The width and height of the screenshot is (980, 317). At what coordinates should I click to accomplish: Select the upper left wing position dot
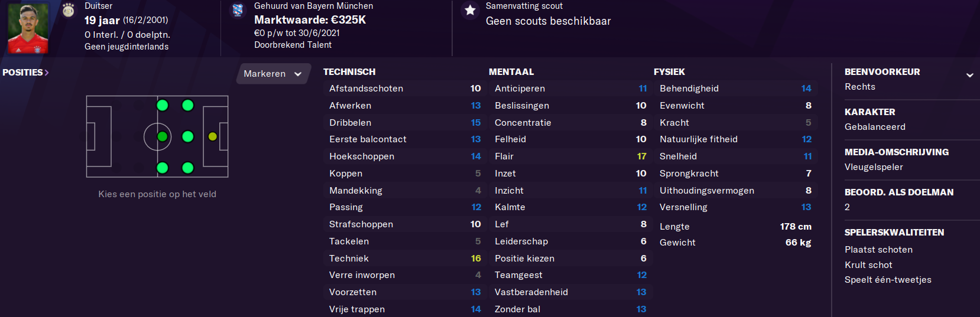pos(163,105)
